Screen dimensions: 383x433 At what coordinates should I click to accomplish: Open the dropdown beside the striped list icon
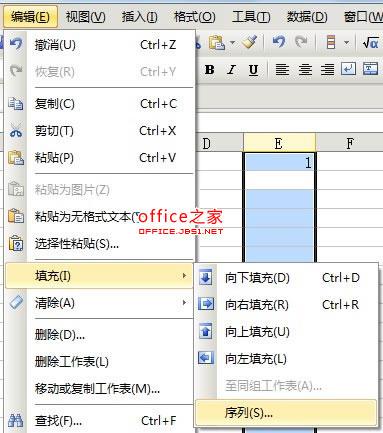(347, 42)
